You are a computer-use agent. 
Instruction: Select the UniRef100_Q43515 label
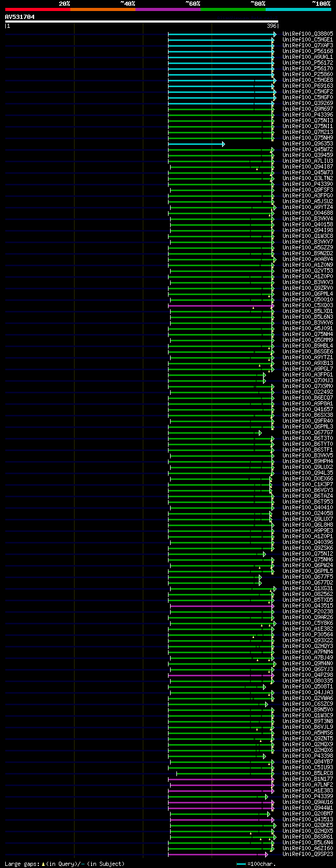[308, 605]
